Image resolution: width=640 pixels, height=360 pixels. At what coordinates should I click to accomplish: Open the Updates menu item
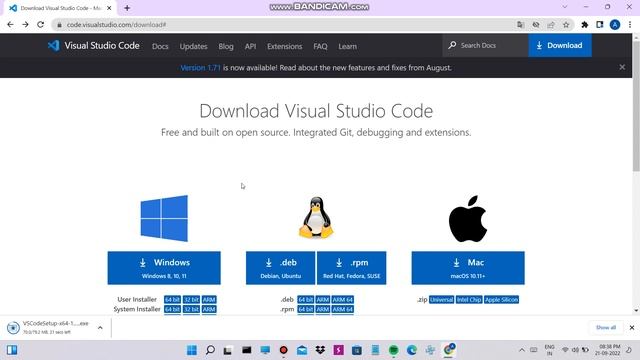[x=193, y=46]
